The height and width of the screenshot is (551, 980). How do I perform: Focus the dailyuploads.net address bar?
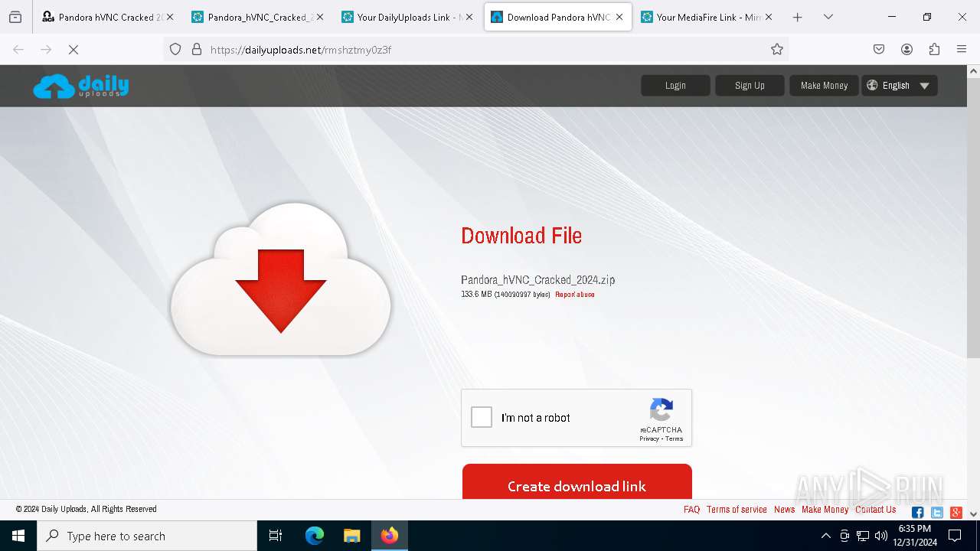(x=476, y=49)
